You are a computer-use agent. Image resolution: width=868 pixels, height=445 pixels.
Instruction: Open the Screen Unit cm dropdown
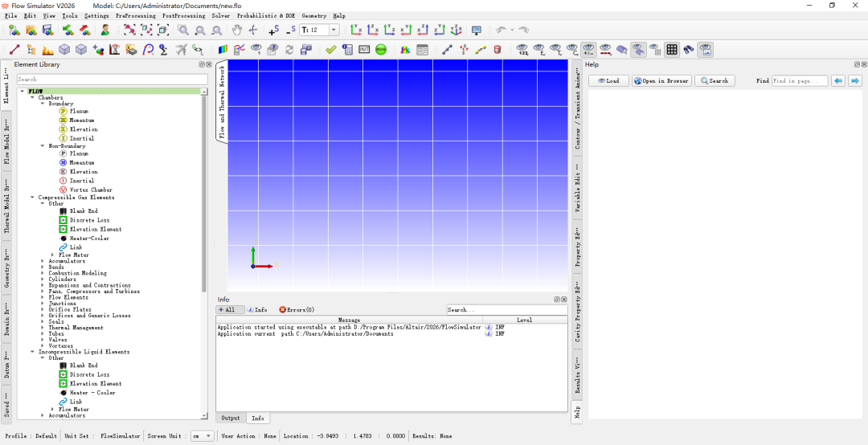(202, 436)
